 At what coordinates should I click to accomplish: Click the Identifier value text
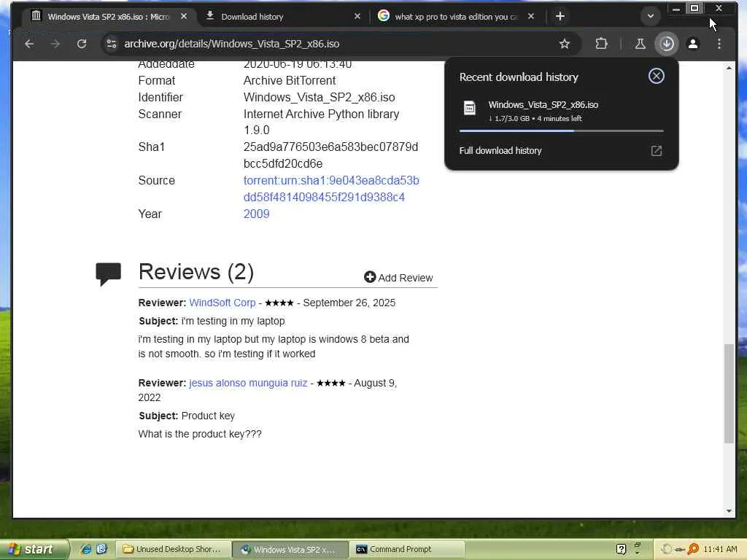tap(320, 97)
